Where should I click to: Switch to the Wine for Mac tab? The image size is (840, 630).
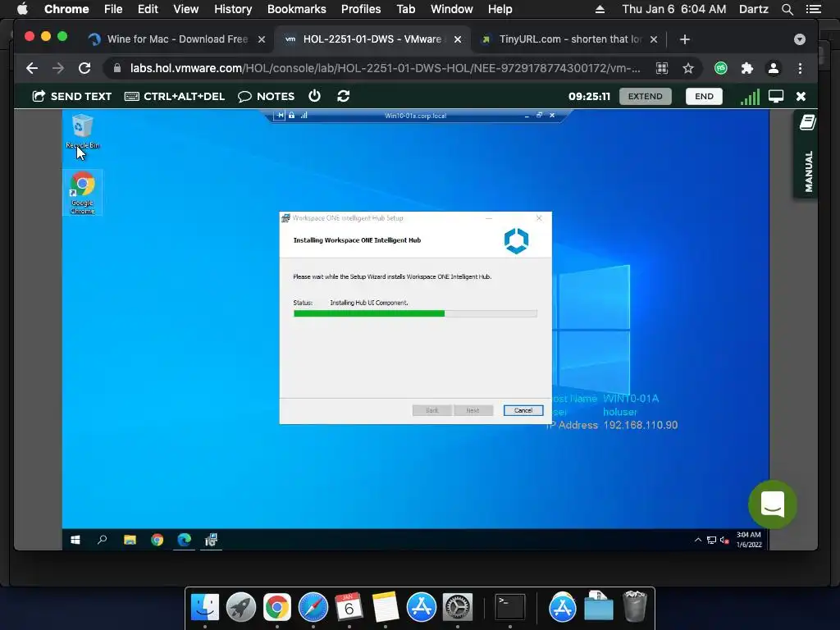point(177,39)
